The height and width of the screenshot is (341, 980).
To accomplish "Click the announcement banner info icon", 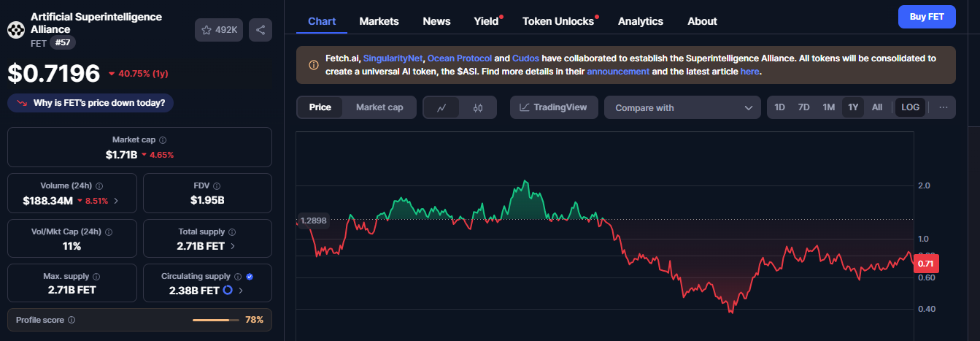I will tap(314, 65).
